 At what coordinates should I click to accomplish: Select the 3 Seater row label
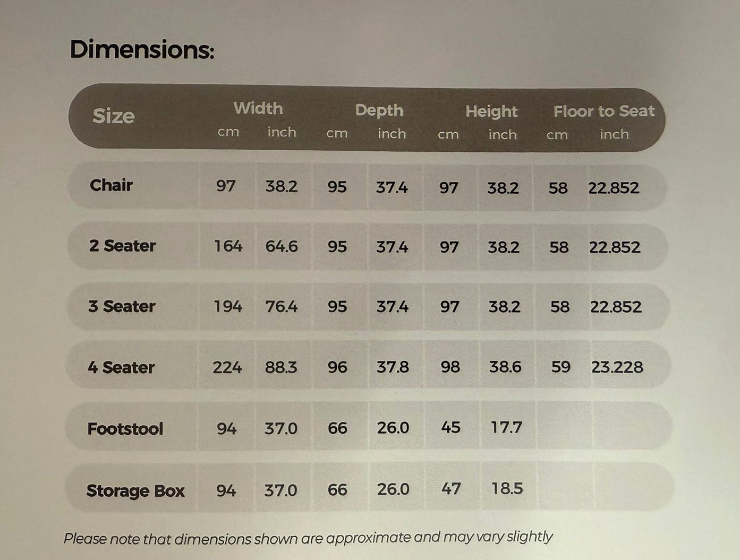pyautogui.click(x=122, y=306)
